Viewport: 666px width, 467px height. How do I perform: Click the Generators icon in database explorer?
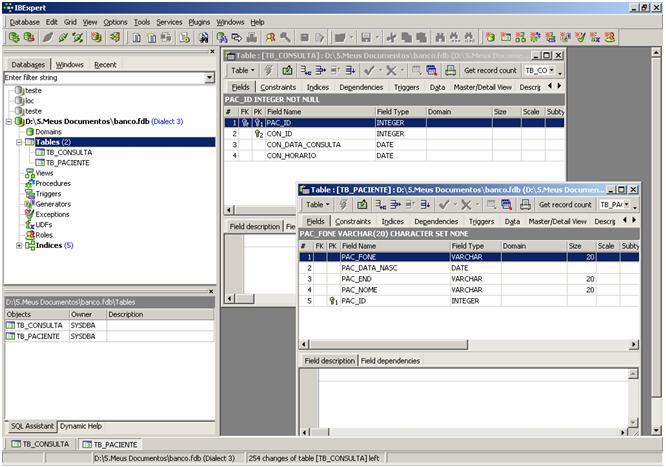click(27, 204)
